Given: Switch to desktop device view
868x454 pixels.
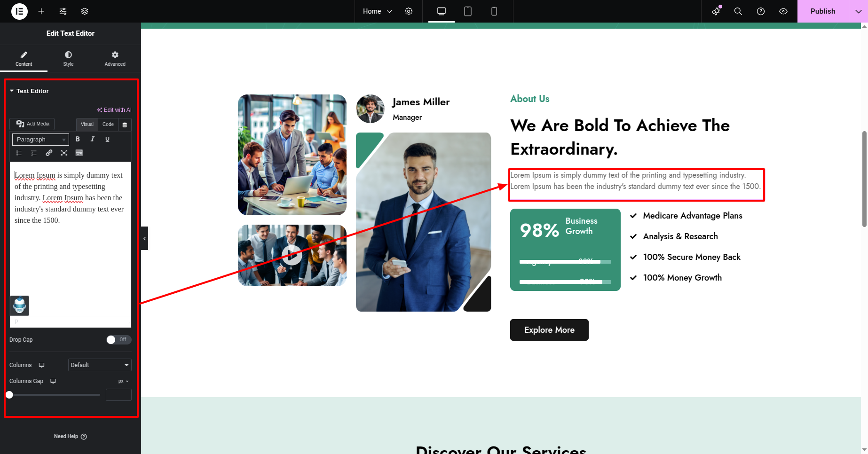Looking at the screenshot, I should click(442, 11).
